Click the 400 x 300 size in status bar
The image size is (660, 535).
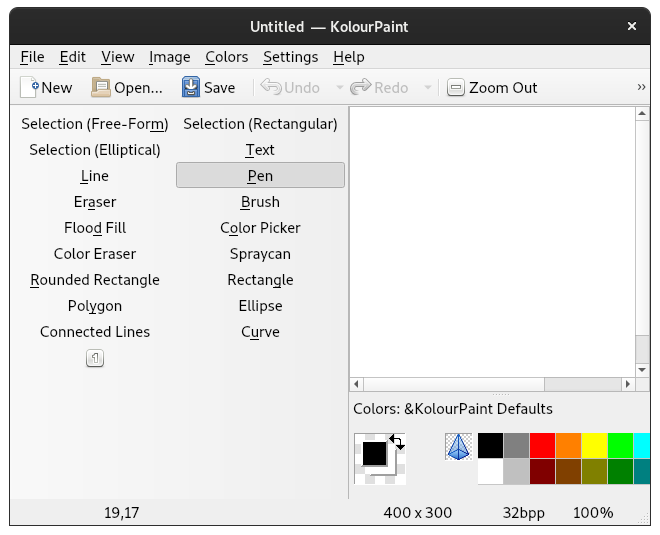(418, 513)
